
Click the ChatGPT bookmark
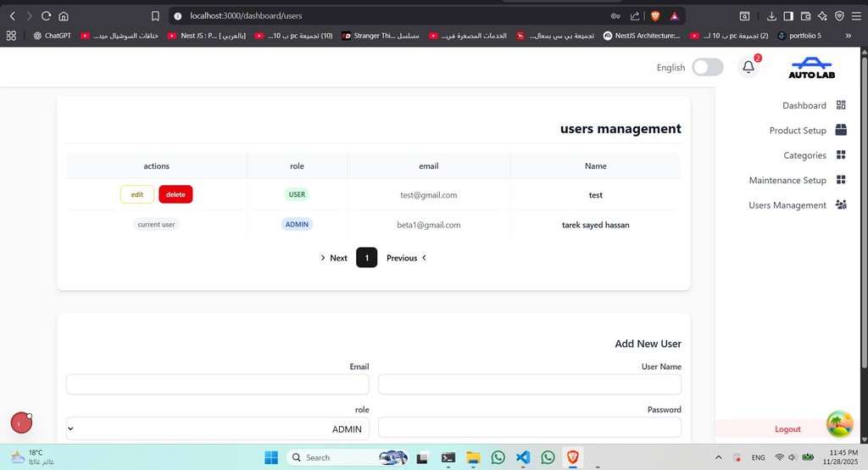[53, 36]
